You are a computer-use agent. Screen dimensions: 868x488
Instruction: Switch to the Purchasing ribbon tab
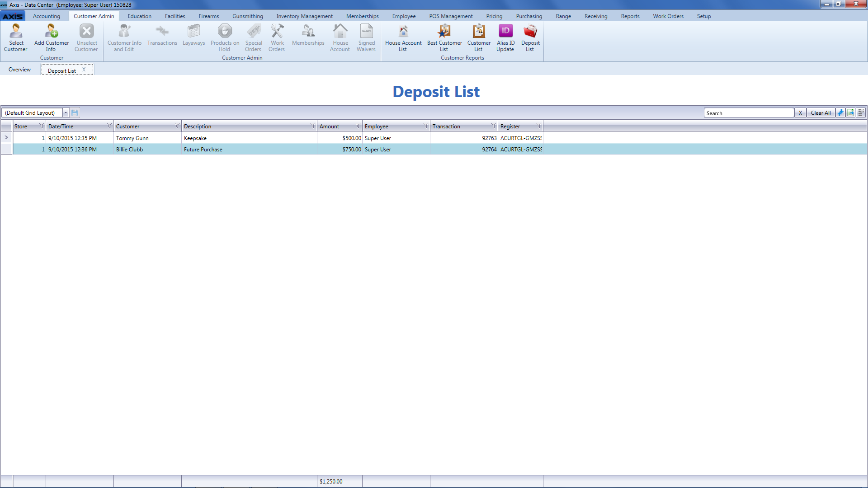point(529,16)
